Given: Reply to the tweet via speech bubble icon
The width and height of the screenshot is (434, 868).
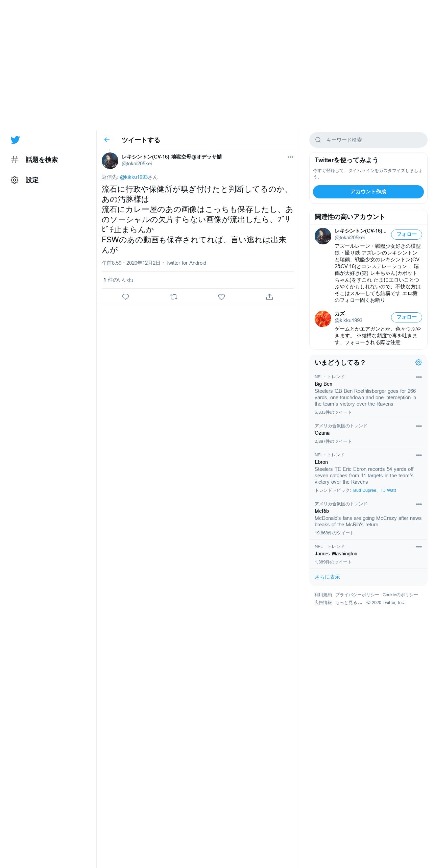Looking at the screenshot, I should (125, 297).
